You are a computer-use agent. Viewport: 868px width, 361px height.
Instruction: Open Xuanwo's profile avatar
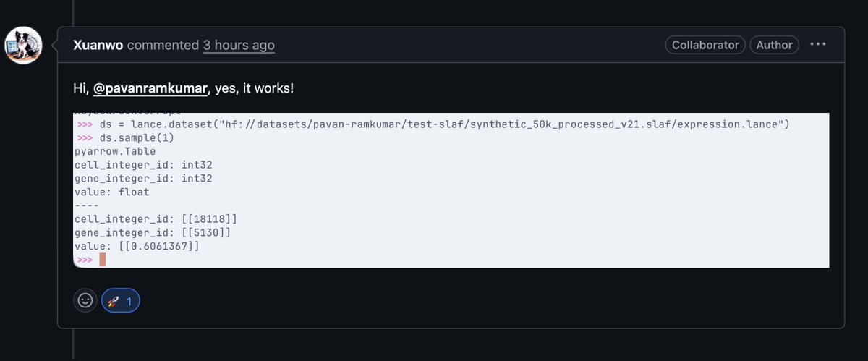pos(24,46)
